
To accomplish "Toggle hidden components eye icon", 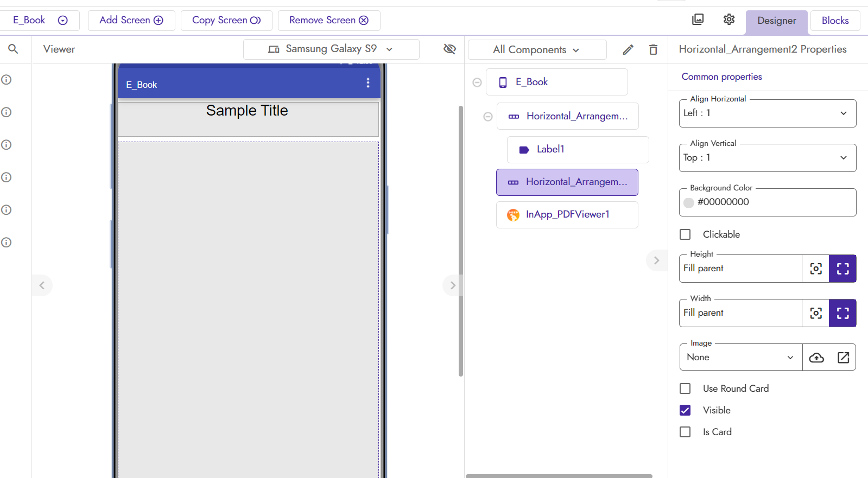I will (449, 49).
